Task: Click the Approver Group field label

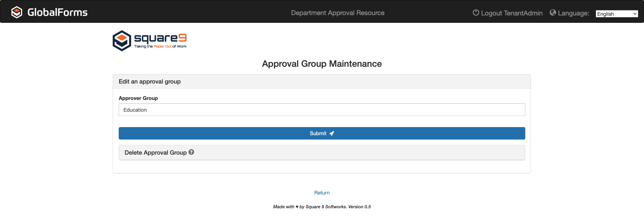Action: [x=138, y=98]
